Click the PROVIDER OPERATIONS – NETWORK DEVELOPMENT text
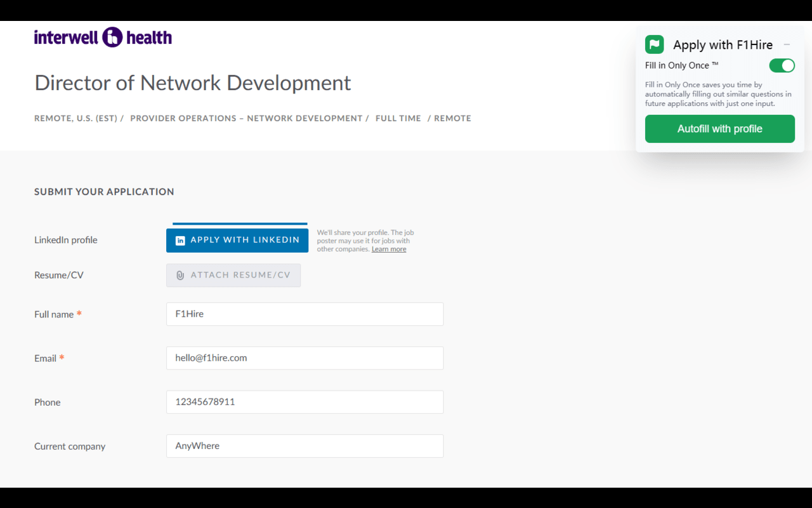The height and width of the screenshot is (508, 812). [246, 118]
